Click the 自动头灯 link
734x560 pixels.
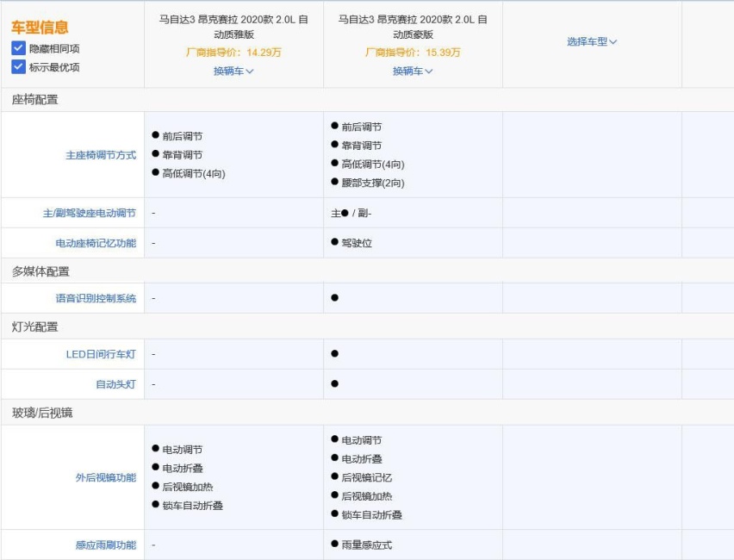(115, 384)
